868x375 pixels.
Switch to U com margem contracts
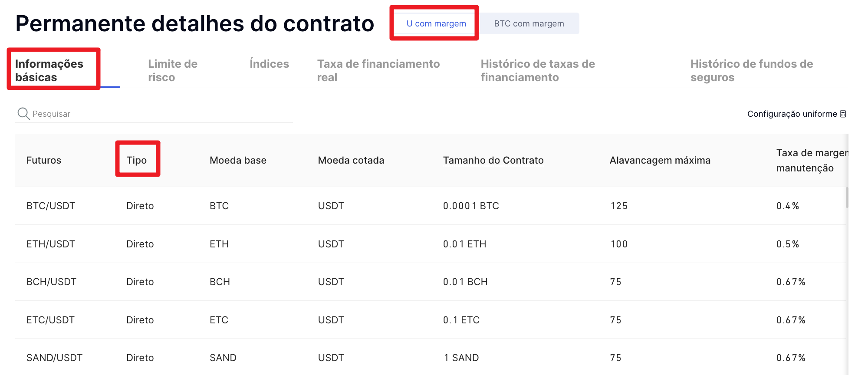tap(436, 24)
